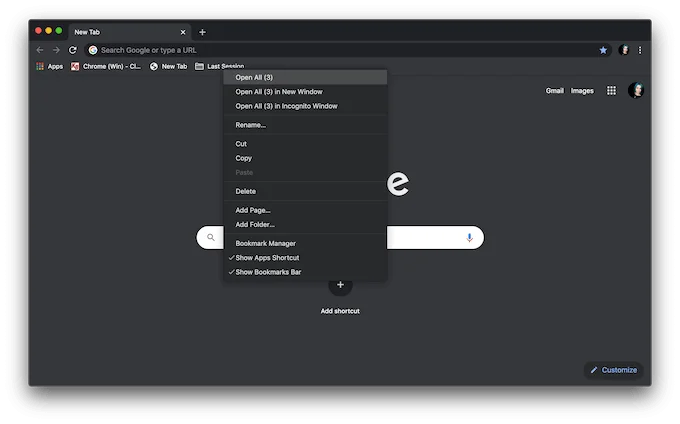The height and width of the screenshot is (424, 680).
Task: Click the Customize button
Action: coord(613,370)
